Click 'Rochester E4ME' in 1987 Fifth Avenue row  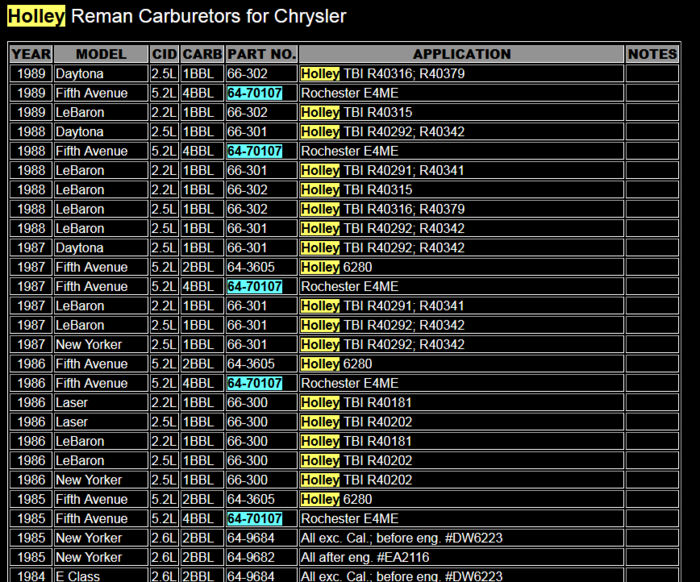click(x=350, y=287)
